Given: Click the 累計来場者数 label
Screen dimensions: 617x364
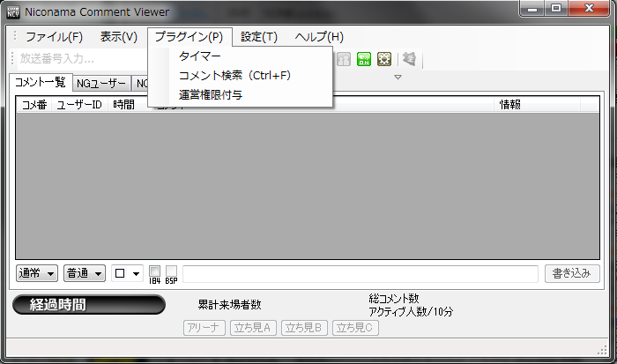Looking at the screenshot, I should (x=230, y=305).
